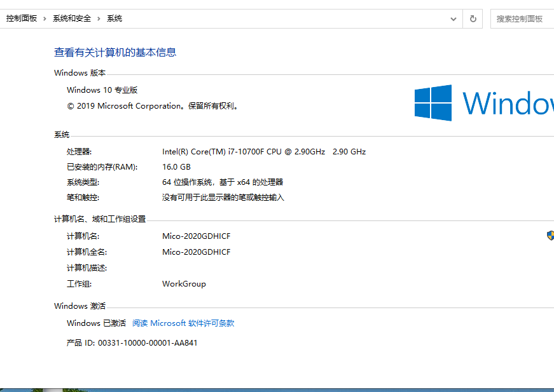This screenshot has height=392, width=554.
Task: Click the refresh icon in address bar
Action: pyautogui.click(x=473, y=18)
